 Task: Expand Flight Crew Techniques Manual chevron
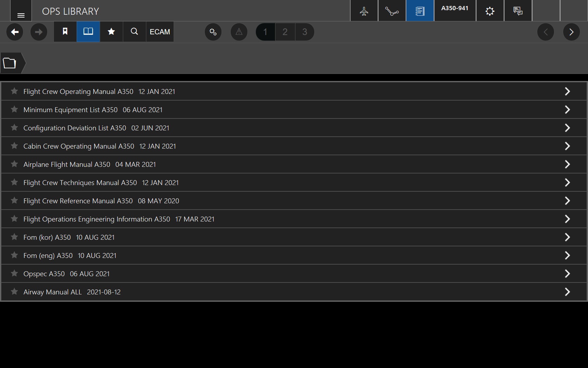click(567, 183)
